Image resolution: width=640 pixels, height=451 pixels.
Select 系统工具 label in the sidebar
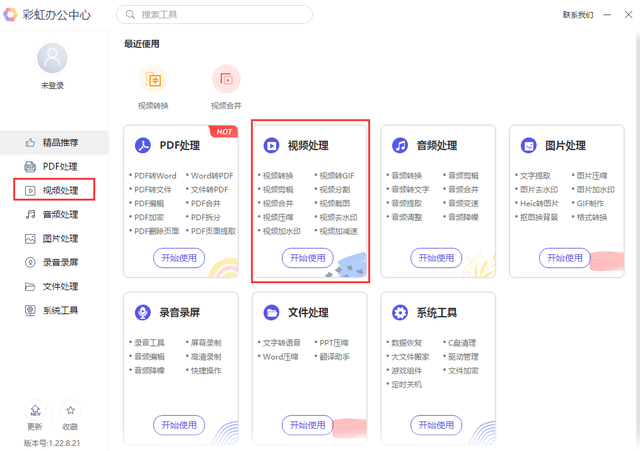pyautogui.click(x=60, y=311)
